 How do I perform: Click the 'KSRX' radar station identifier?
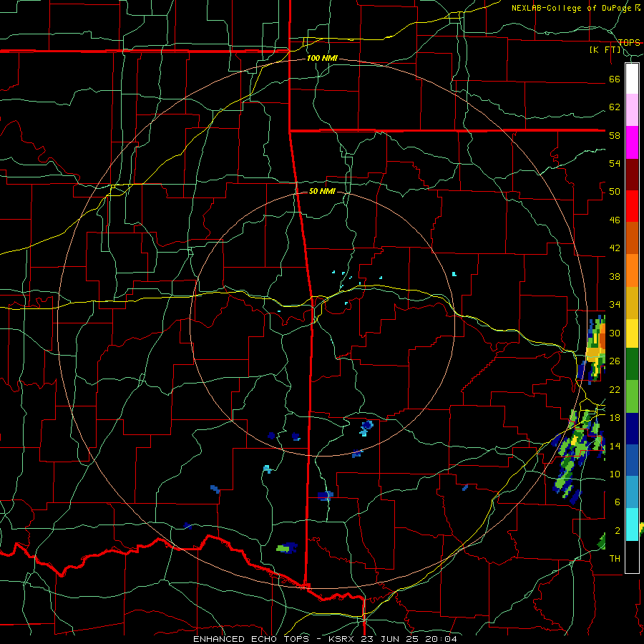click(342, 639)
